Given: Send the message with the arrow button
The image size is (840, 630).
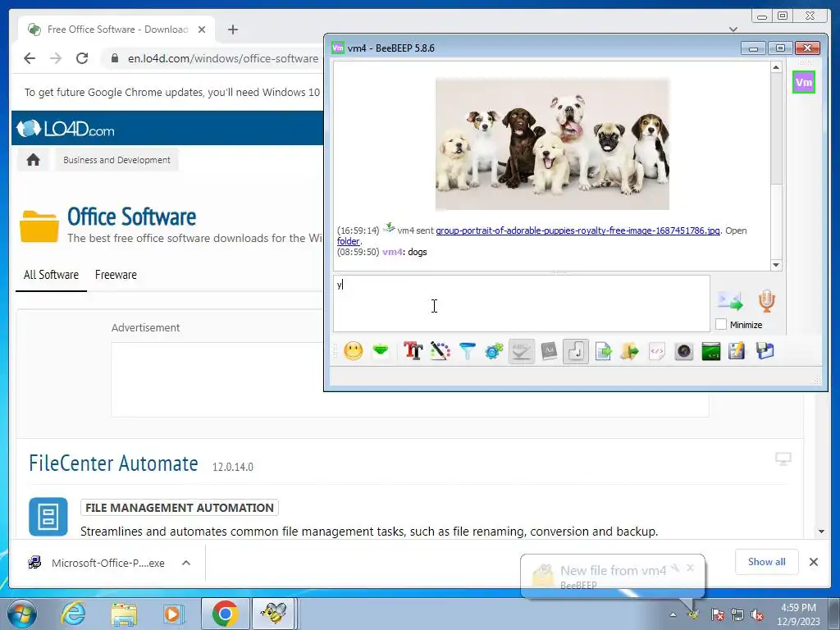Looking at the screenshot, I should [x=730, y=300].
